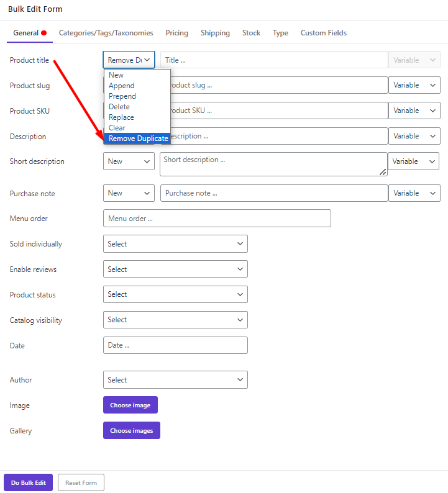Choose Append from the operation list
The height and width of the screenshot is (493, 448).
click(x=122, y=86)
